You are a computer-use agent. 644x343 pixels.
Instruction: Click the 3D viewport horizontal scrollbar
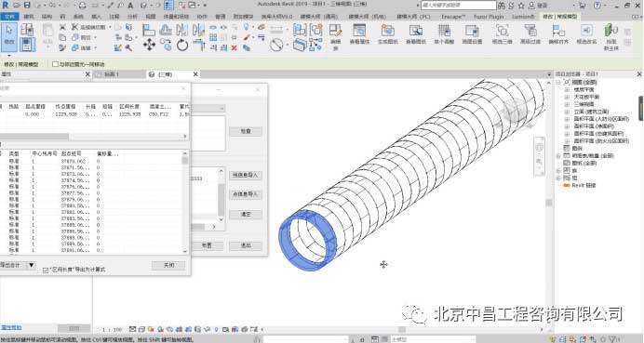point(402,329)
